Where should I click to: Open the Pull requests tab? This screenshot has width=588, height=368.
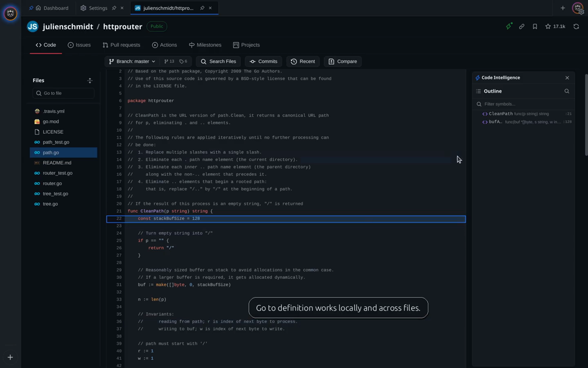121,45
